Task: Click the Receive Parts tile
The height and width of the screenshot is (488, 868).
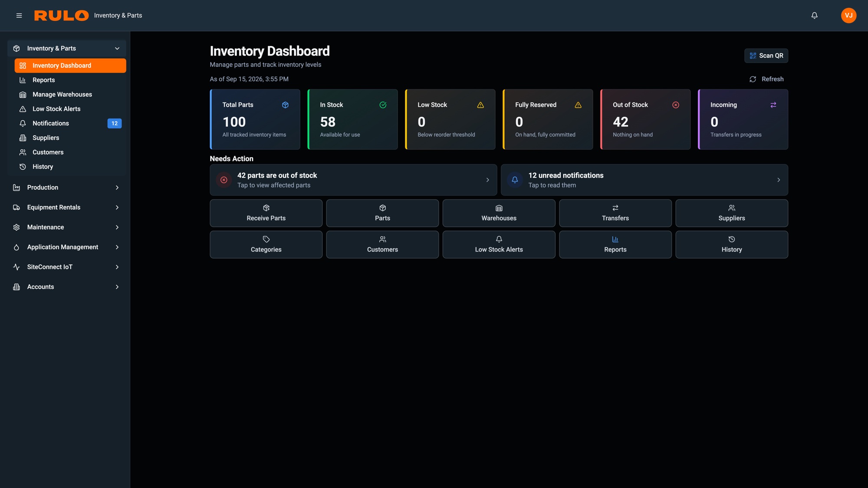Action: 266,213
